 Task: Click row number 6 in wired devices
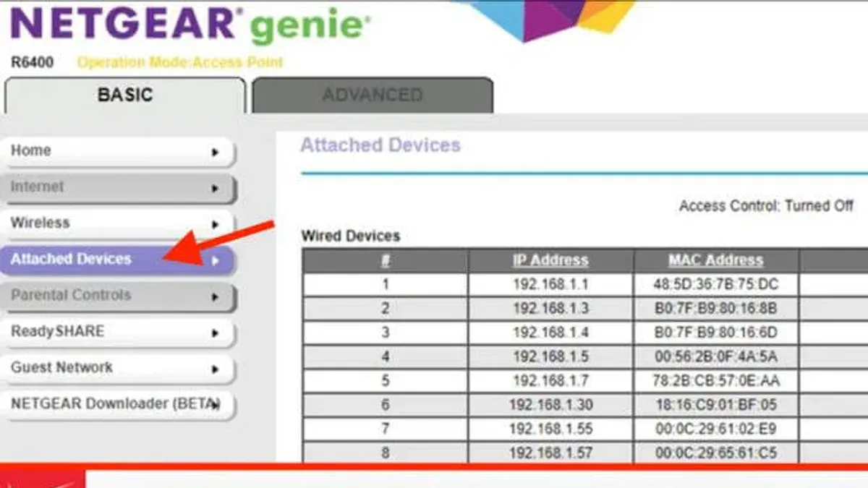pos(386,405)
